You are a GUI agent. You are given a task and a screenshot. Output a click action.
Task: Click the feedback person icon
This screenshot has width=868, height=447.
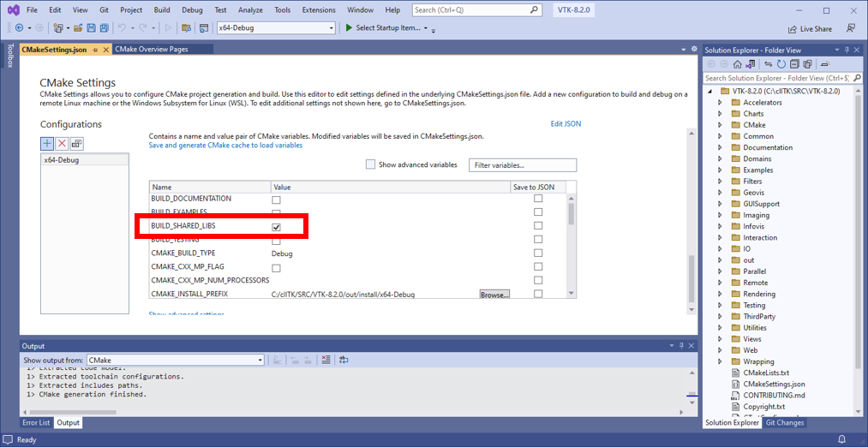pyautogui.click(x=850, y=28)
